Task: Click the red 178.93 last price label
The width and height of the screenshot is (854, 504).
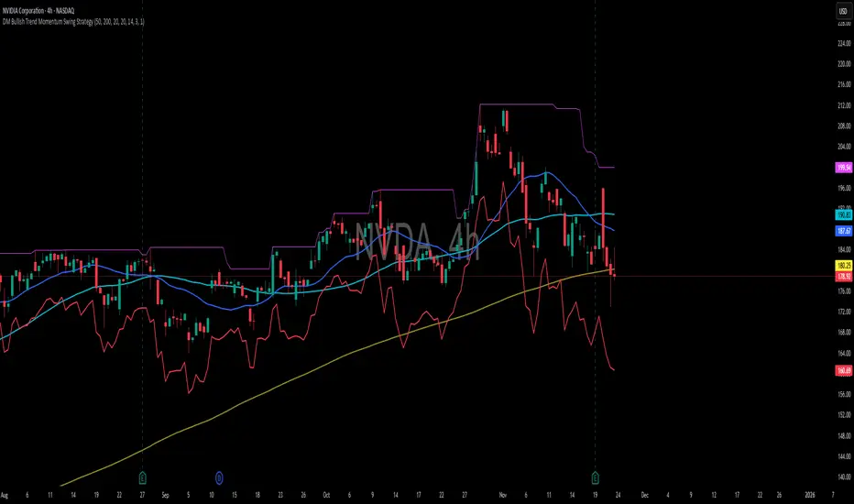Action: [x=844, y=276]
